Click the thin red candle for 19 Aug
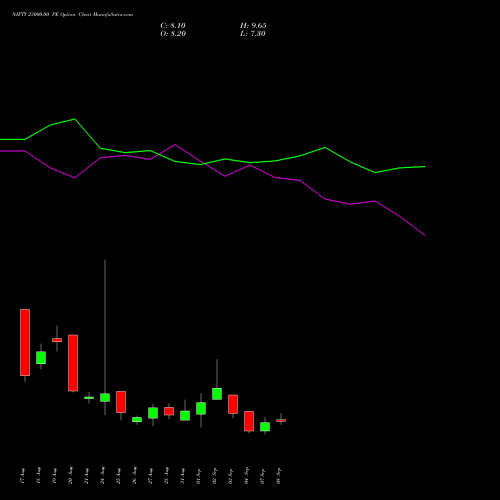 (x=57, y=340)
